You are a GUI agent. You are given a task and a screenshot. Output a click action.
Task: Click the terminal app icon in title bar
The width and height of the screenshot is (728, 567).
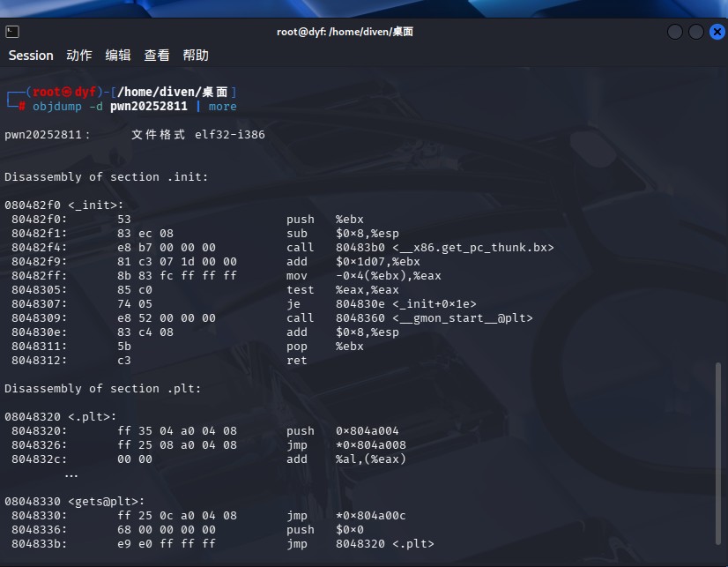point(12,32)
